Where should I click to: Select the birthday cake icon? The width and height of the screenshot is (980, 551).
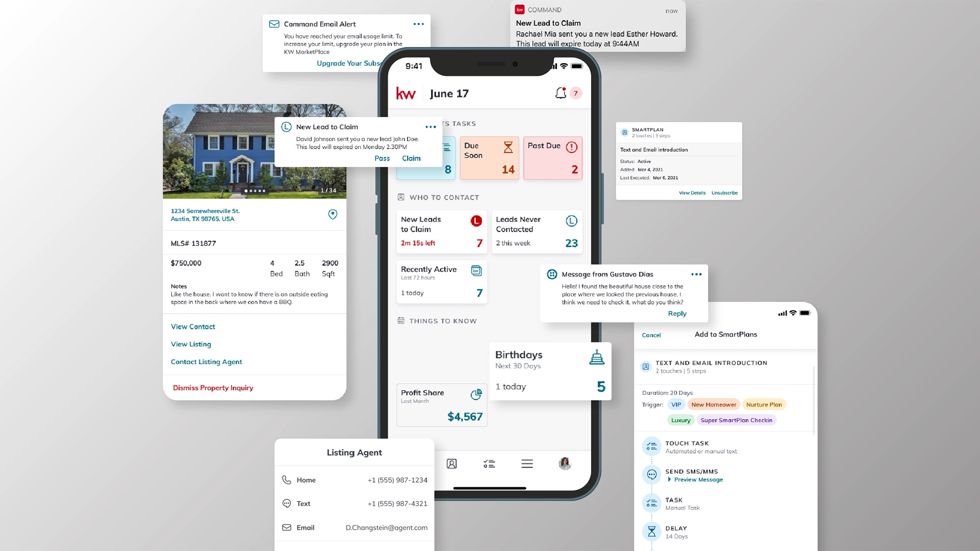tap(596, 358)
